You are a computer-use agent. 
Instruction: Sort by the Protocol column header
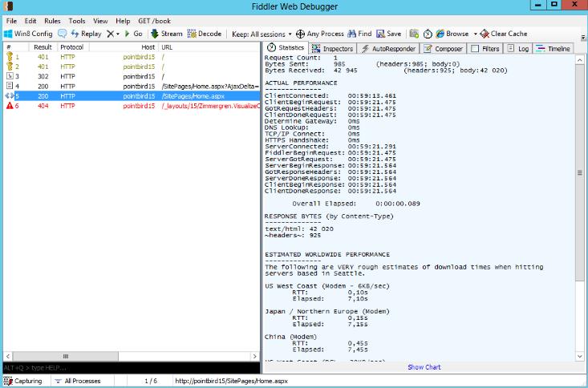click(73, 47)
